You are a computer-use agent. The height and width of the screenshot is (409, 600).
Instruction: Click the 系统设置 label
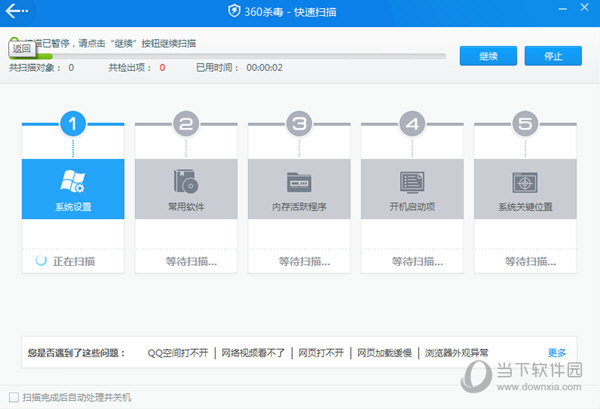click(x=73, y=207)
